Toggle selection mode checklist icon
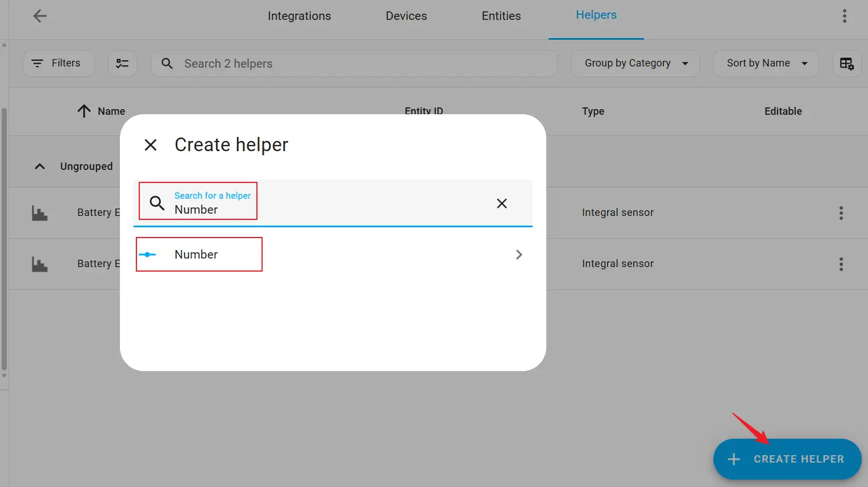This screenshot has height=487, width=868. [x=122, y=64]
